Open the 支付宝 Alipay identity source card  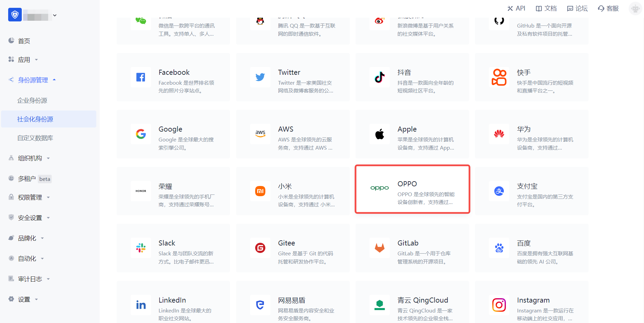point(532,191)
